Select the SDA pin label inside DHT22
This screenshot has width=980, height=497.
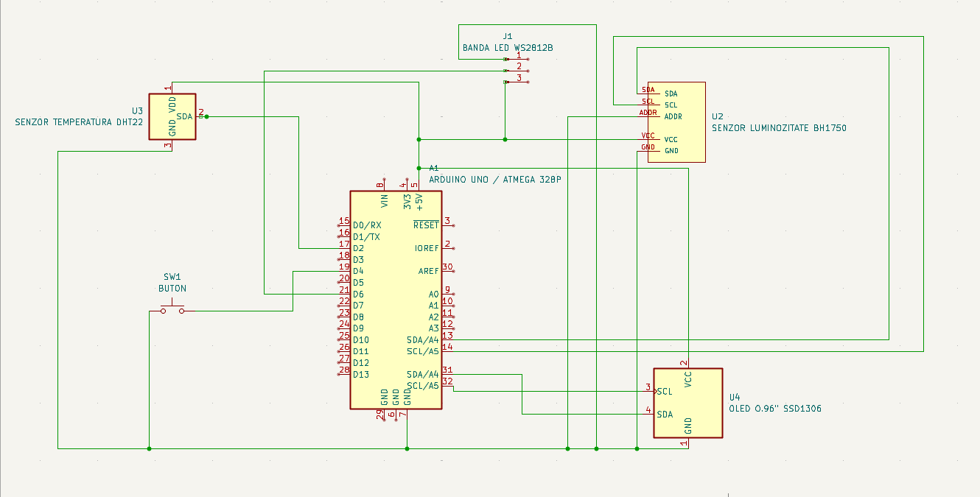(184, 116)
